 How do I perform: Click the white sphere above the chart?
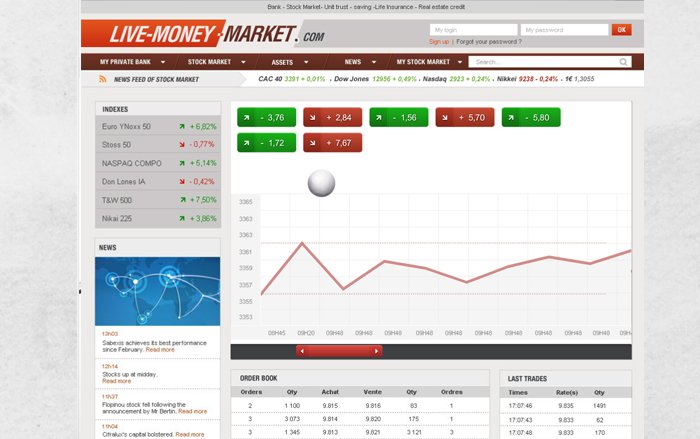pyautogui.click(x=322, y=183)
